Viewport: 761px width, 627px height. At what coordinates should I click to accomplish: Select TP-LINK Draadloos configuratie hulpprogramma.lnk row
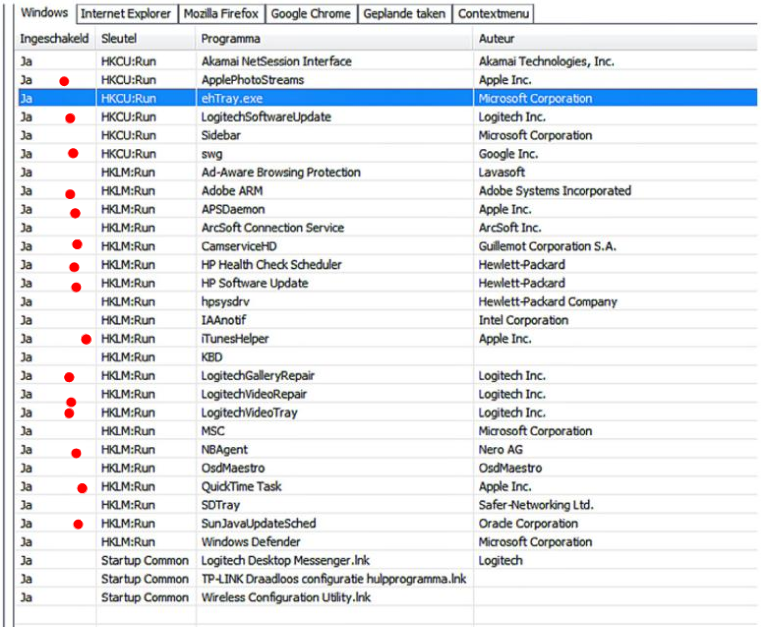[x=388, y=578]
